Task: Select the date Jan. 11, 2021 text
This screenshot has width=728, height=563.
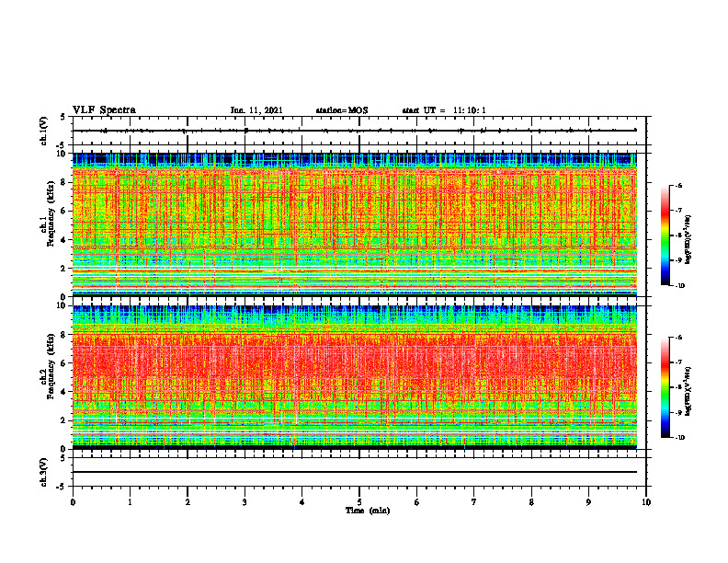Action: point(256,110)
